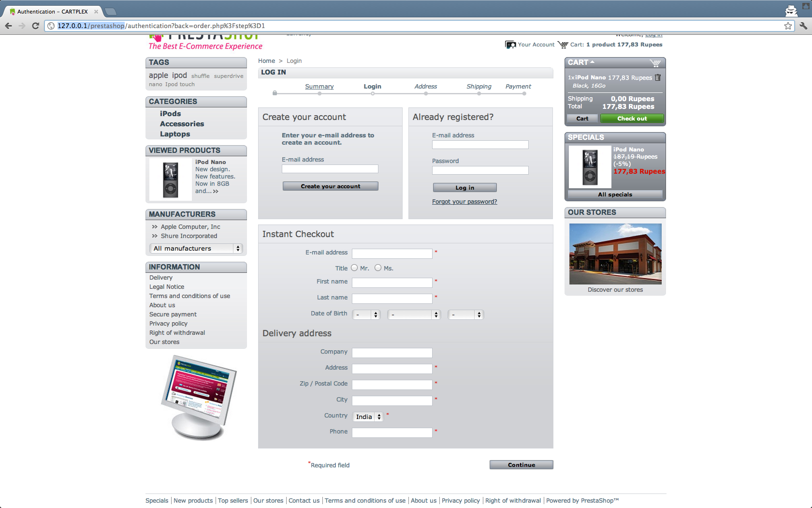Click the apple tag
Screen dimensions: 812x508
pos(159,75)
